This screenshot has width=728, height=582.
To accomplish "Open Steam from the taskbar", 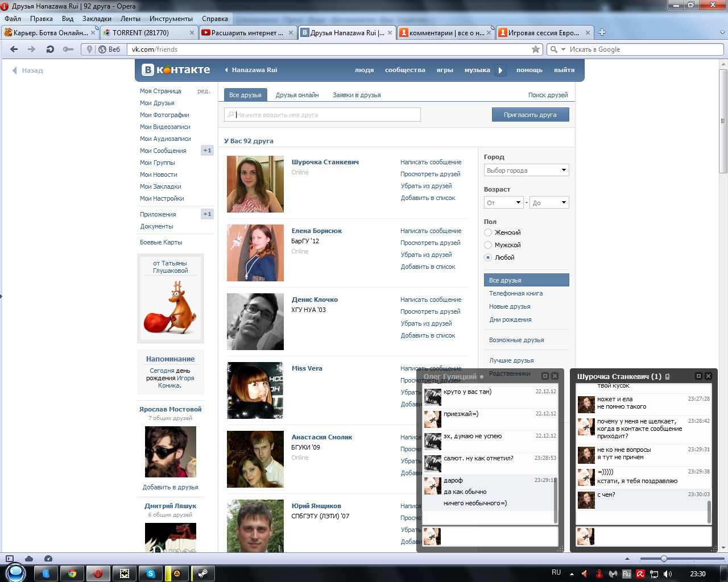I will click(203, 573).
